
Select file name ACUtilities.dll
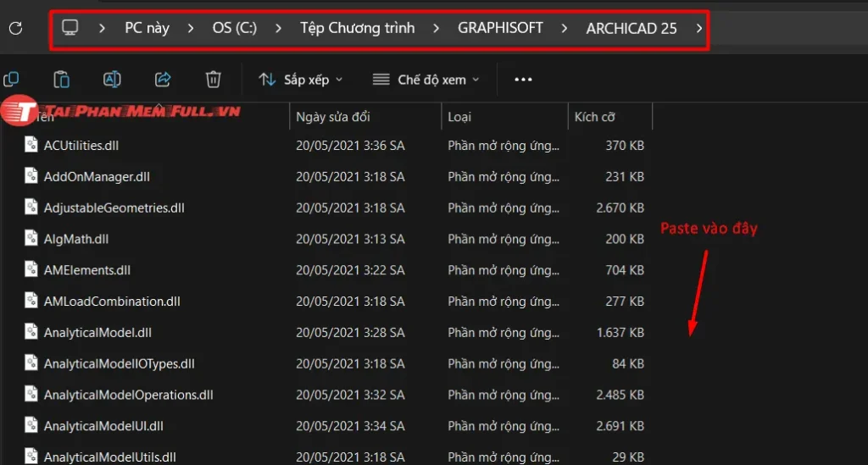pyautogui.click(x=81, y=146)
